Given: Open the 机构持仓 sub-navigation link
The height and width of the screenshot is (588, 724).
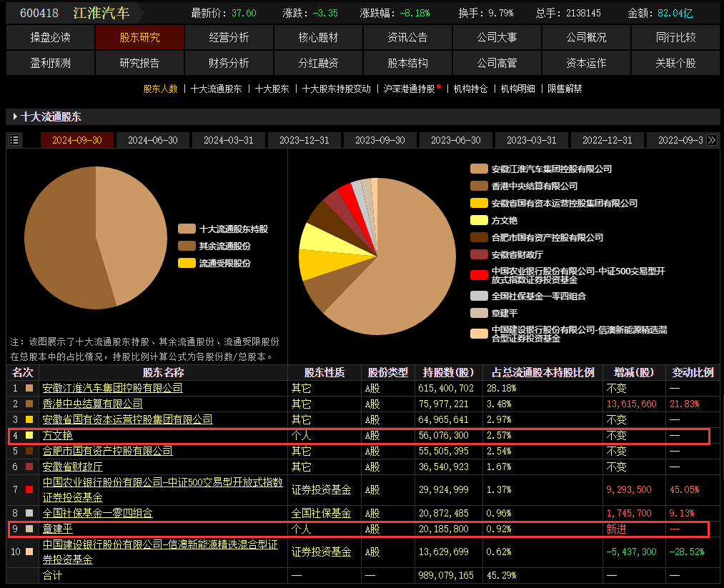Looking at the screenshot, I should [470, 89].
